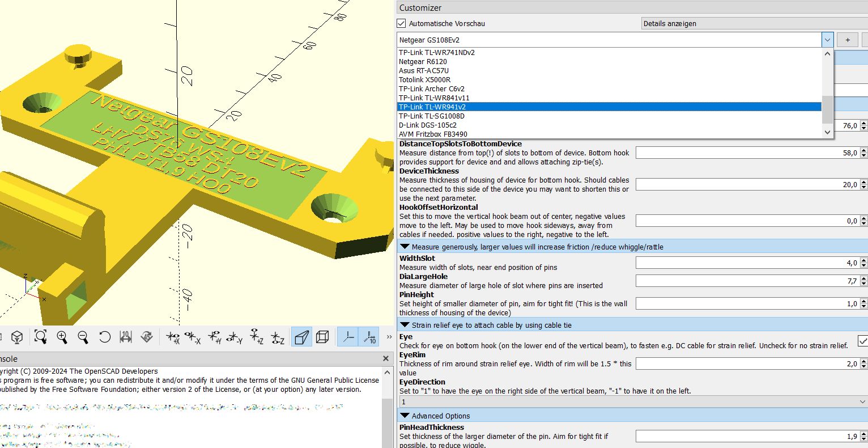Open the Details anzeigen dropdown
The image size is (868, 448).
[754, 23]
